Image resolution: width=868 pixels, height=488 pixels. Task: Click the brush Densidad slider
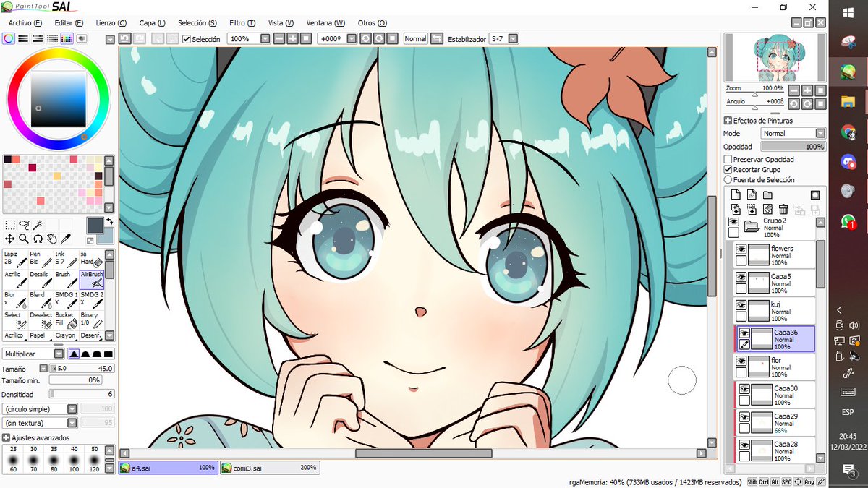click(82, 394)
